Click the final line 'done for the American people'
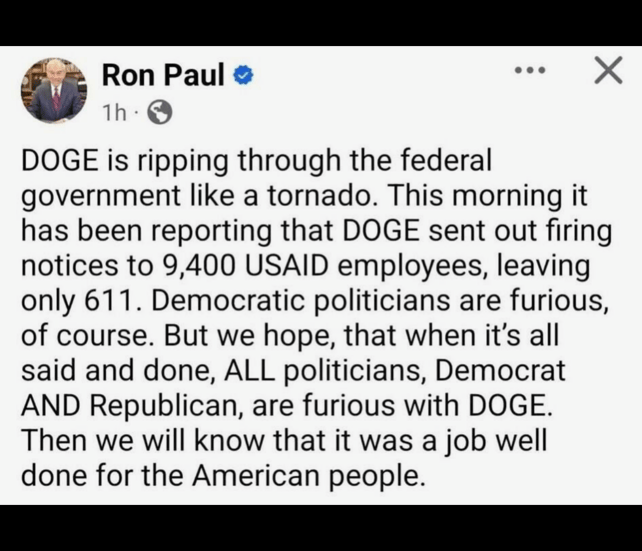Screen dimensions: 642x551 (x=224, y=476)
